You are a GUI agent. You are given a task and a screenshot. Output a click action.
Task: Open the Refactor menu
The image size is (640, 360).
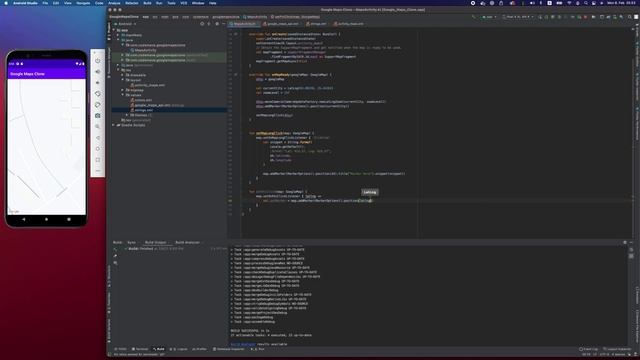click(131, 3)
